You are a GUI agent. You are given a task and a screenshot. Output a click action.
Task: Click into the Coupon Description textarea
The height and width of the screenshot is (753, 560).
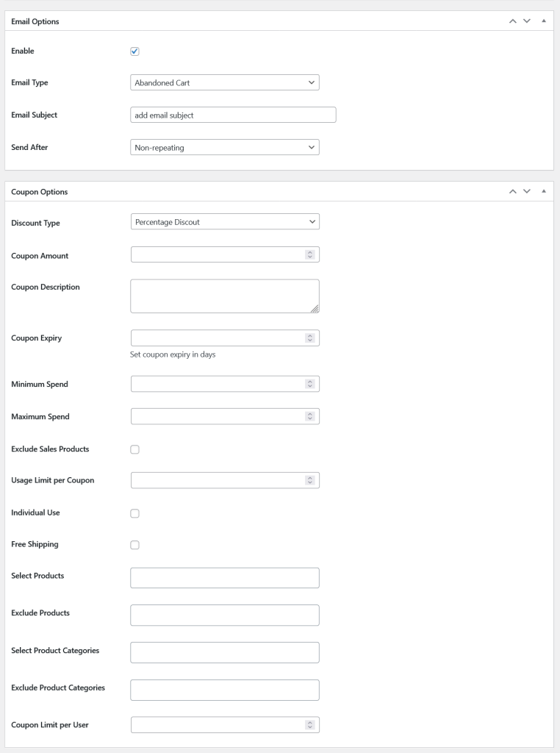(x=225, y=296)
